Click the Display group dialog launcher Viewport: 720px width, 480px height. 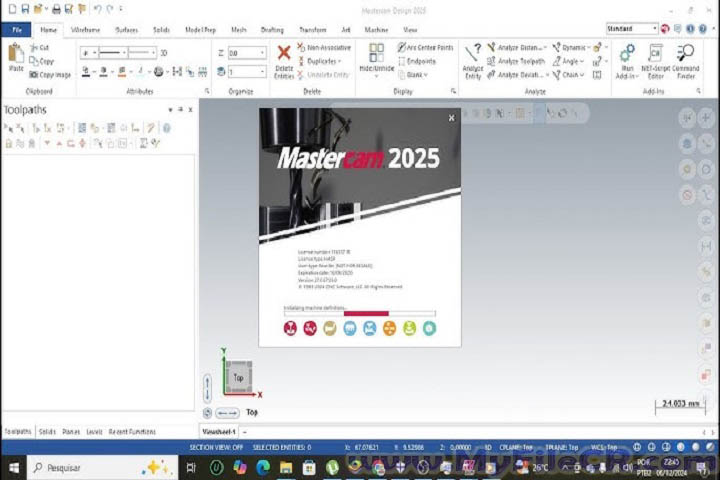tap(453, 91)
